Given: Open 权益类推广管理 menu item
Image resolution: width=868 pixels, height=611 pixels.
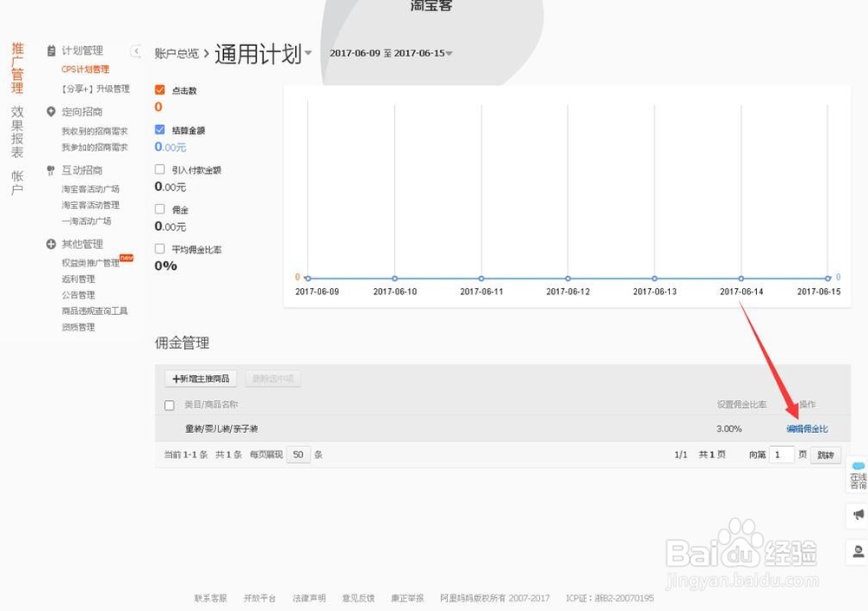Looking at the screenshot, I should tap(90, 263).
